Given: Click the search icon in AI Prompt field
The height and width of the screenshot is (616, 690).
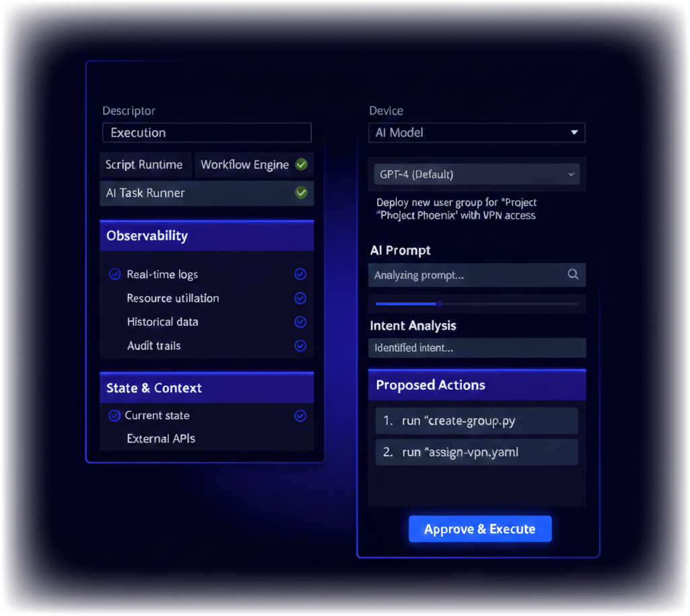Looking at the screenshot, I should pyautogui.click(x=573, y=275).
